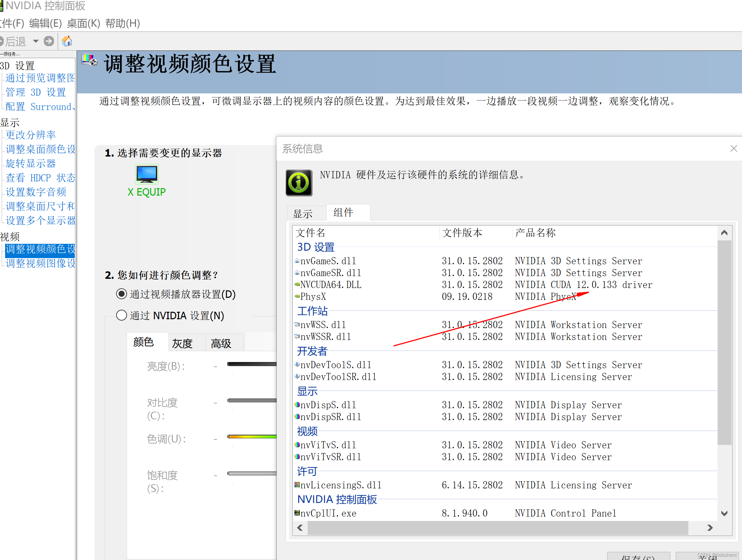The height and width of the screenshot is (560, 742).
Task: Click the nvDevToolS.dll file icon
Action: (x=297, y=365)
